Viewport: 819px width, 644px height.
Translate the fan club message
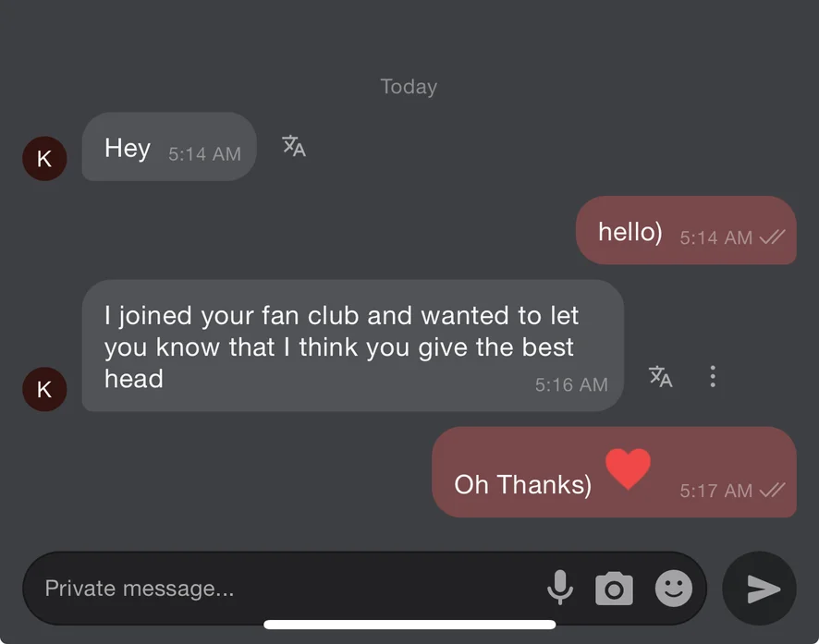pos(660,376)
